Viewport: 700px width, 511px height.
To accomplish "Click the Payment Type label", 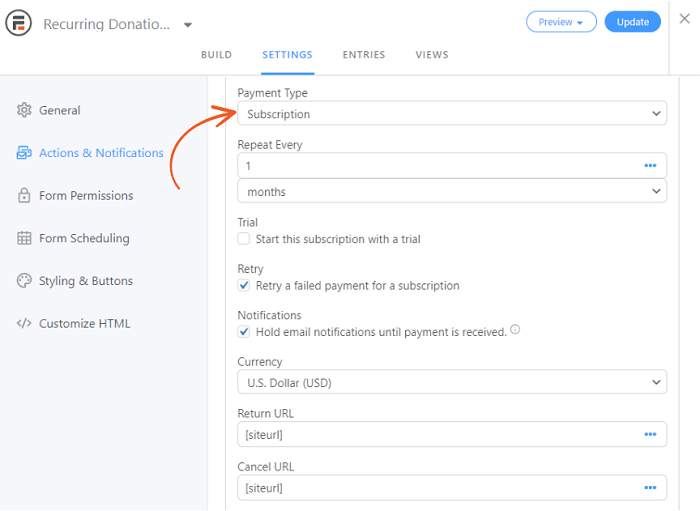I will point(272,93).
